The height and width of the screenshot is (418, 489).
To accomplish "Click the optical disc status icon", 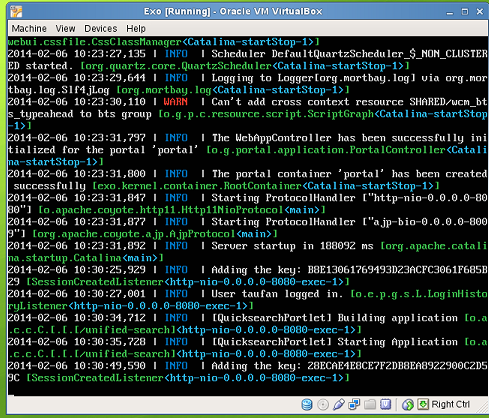I will 323,404.
